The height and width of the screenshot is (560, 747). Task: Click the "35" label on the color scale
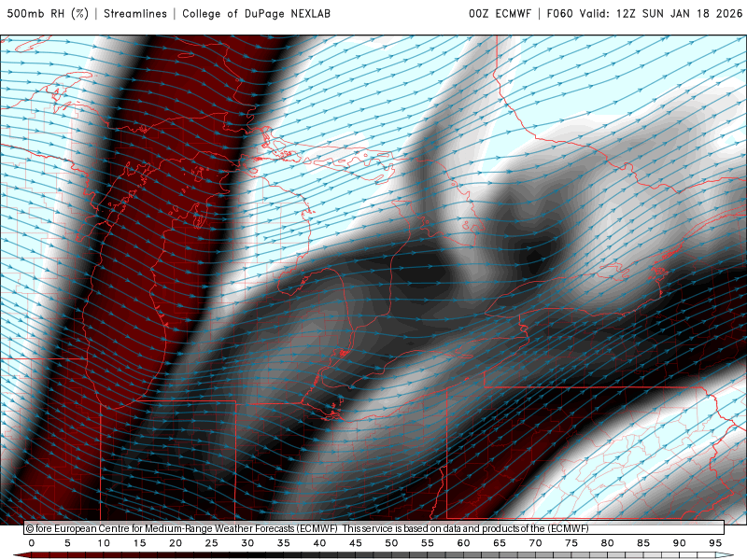click(x=284, y=543)
